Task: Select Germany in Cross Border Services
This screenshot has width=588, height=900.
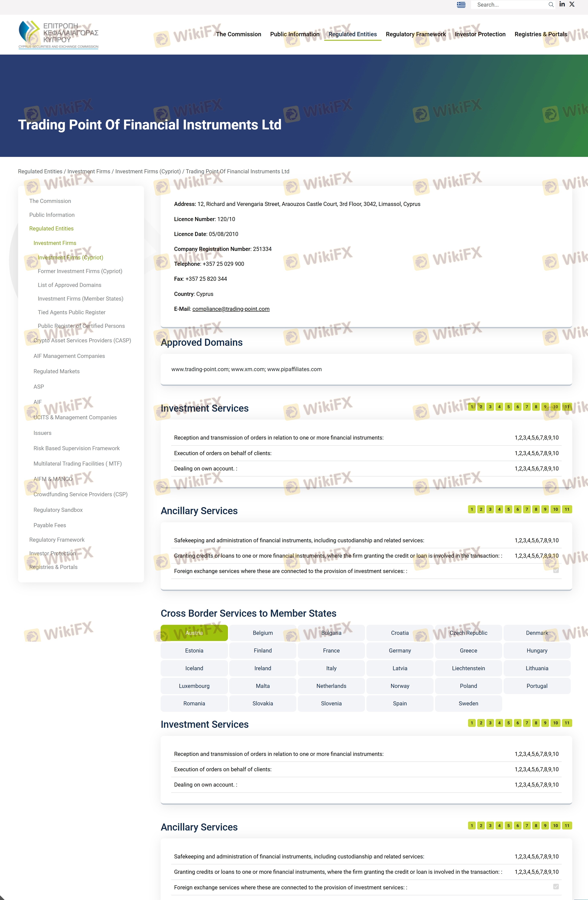Action: (x=400, y=650)
